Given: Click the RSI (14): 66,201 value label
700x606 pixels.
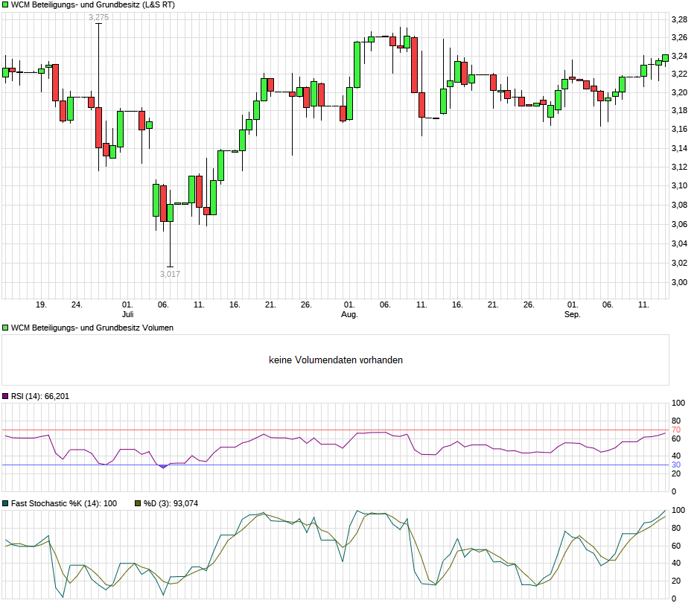Looking at the screenshot, I should (40, 396).
